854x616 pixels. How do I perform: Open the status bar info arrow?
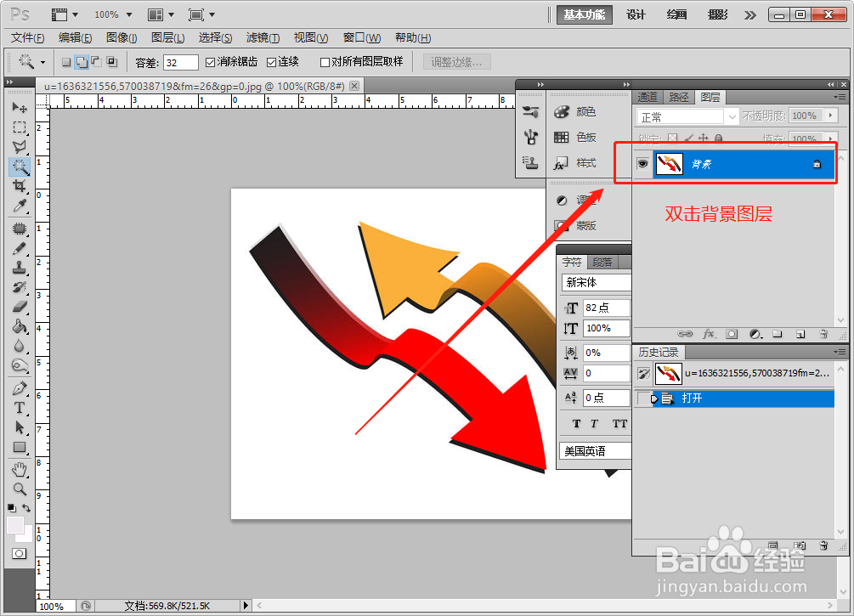click(x=246, y=605)
